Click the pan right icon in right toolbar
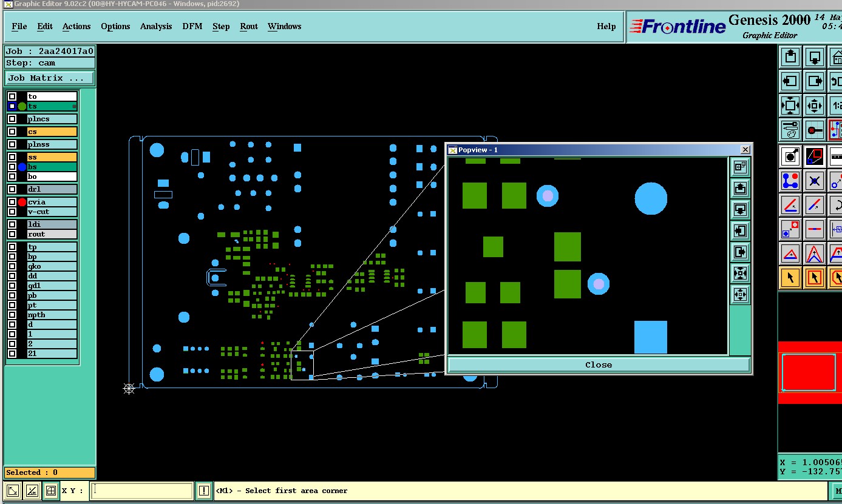The width and height of the screenshot is (842, 504). [815, 81]
